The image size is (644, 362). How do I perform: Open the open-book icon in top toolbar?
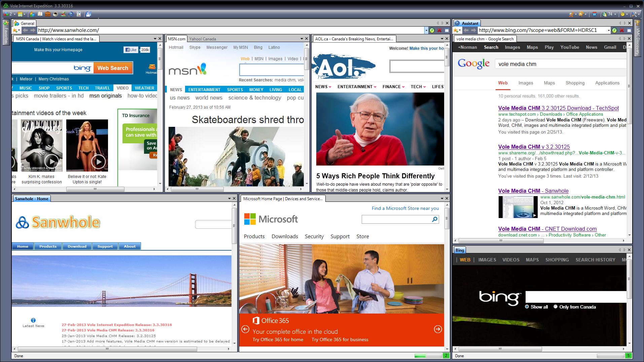tap(40, 14)
